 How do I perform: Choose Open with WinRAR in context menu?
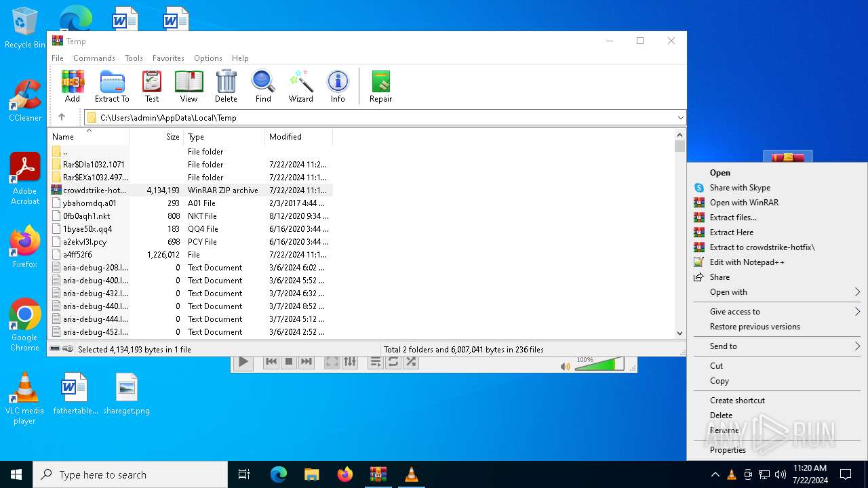pos(777,203)
